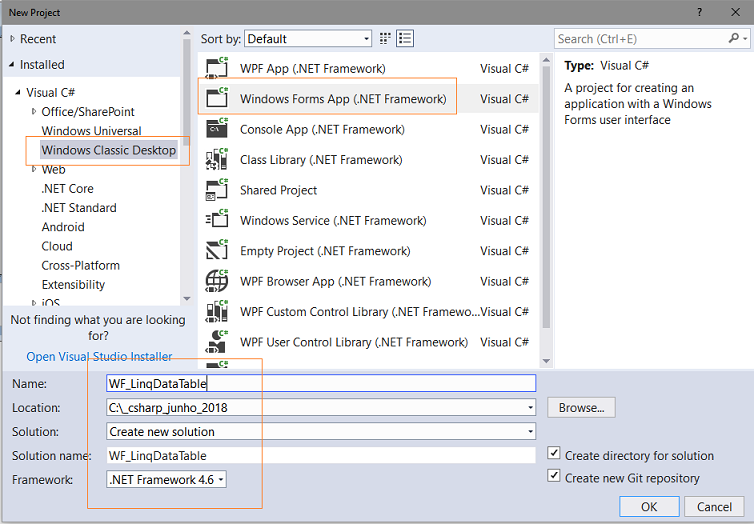Select Windows Classic Desktop category
This screenshot has height=524, width=754.
click(x=109, y=150)
